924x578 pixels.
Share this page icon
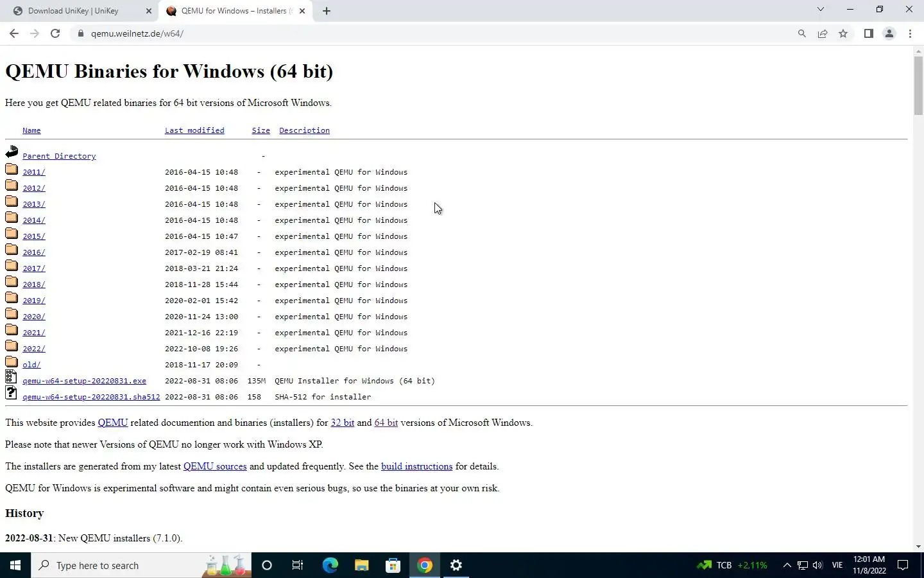click(x=822, y=33)
